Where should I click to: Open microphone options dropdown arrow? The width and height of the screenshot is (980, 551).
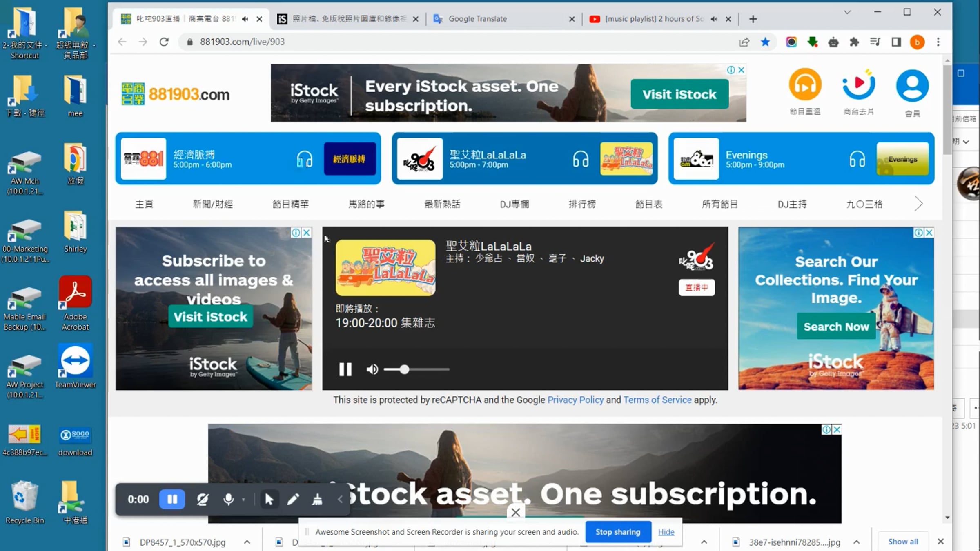244,499
